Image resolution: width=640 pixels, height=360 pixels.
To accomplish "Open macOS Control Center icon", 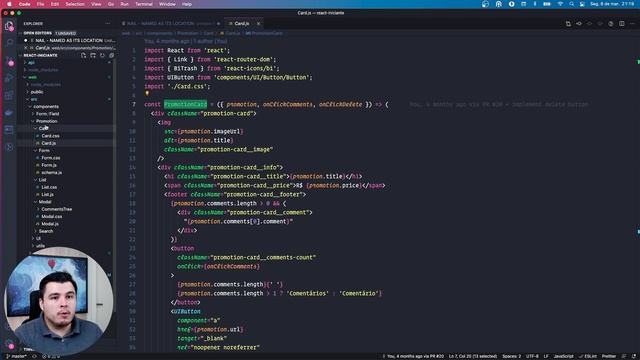I will coord(582,4).
